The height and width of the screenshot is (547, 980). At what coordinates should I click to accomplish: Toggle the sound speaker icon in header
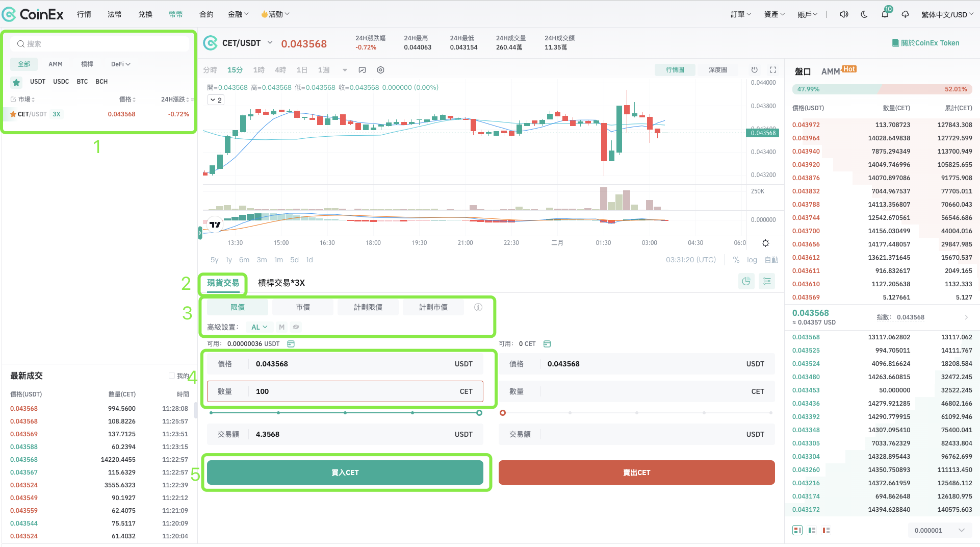tap(844, 14)
